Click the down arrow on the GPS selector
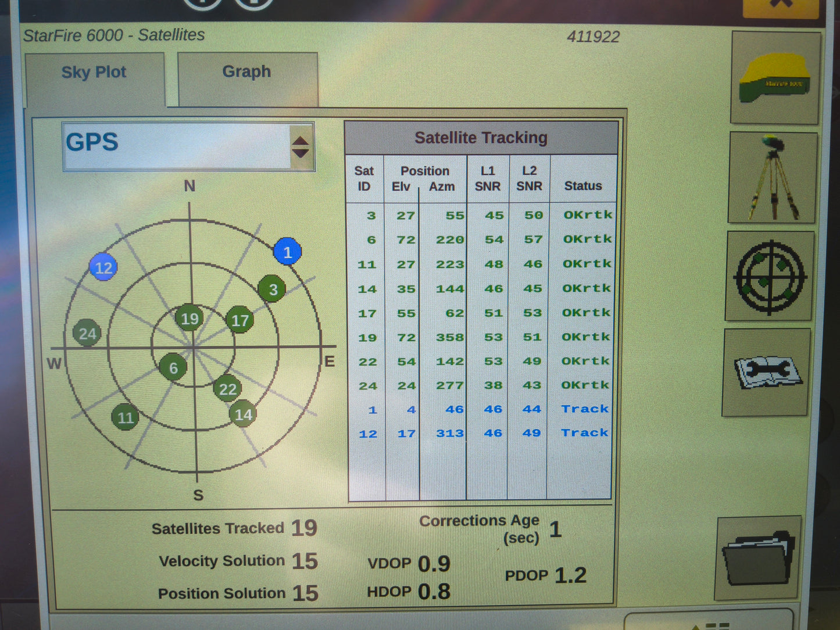840x630 pixels. pos(300,152)
